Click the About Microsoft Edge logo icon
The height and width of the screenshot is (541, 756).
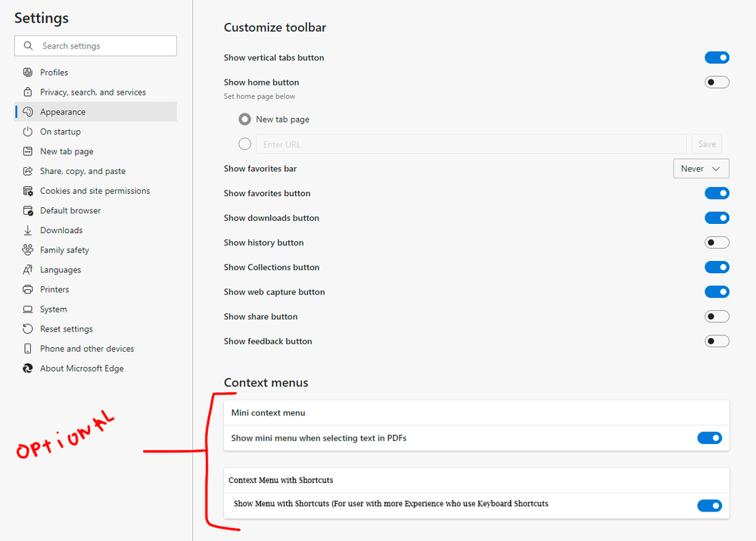click(x=28, y=368)
